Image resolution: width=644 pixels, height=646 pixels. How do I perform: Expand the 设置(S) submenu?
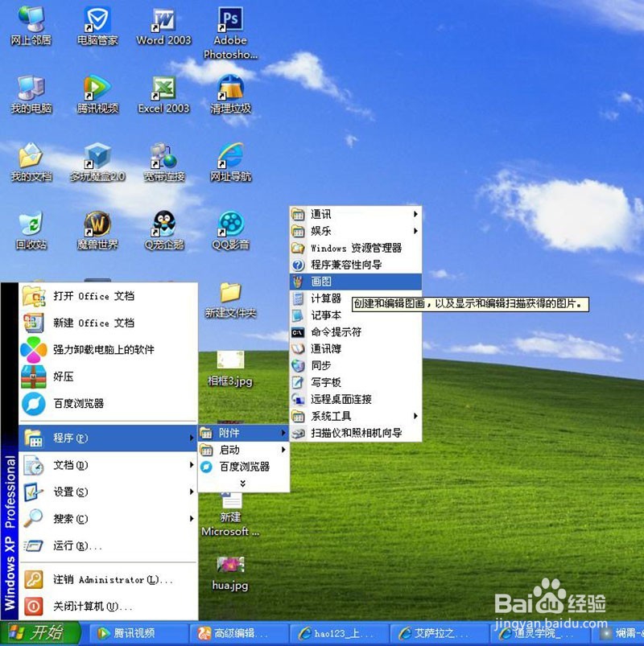pyautogui.click(x=108, y=492)
